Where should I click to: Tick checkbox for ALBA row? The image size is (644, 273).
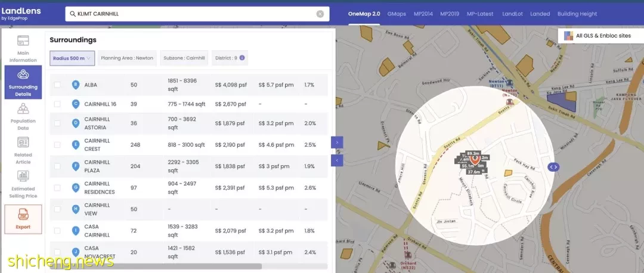click(x=57, y=85)
